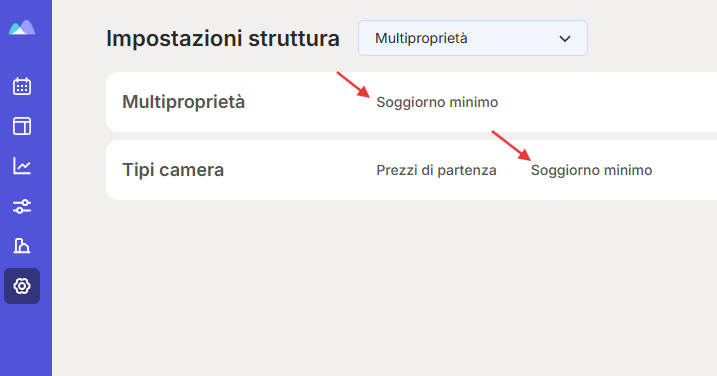Open Soggiorno minimo in Tipi camera row

591,170
